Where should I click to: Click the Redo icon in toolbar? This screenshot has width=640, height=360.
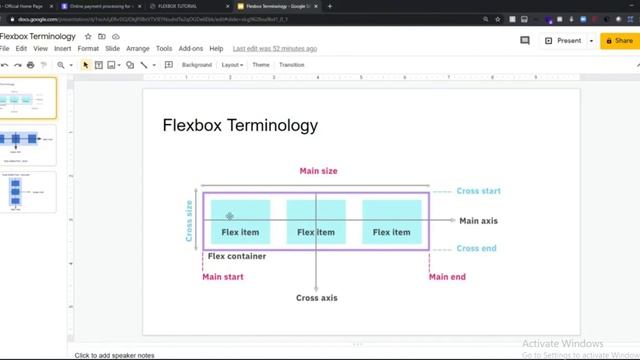point(18,65)
